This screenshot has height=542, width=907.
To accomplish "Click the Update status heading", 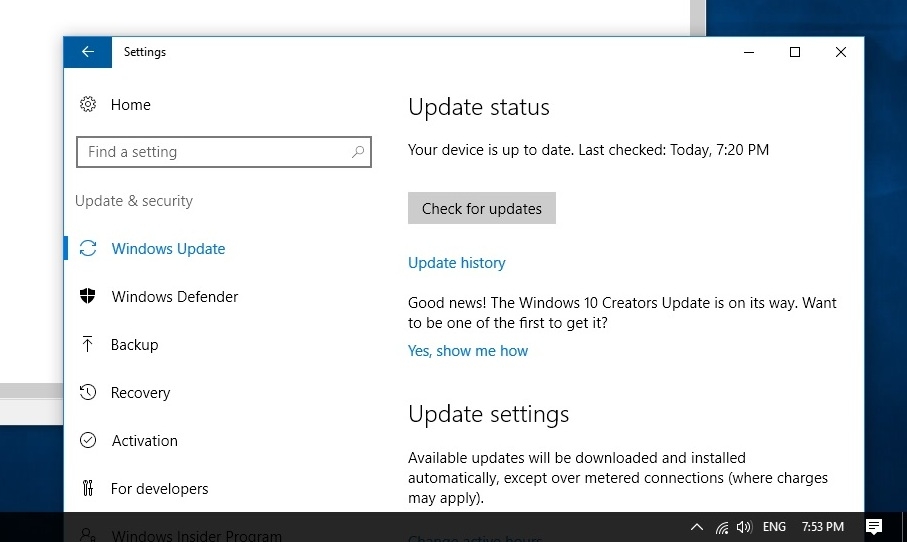I will (479, 107).
